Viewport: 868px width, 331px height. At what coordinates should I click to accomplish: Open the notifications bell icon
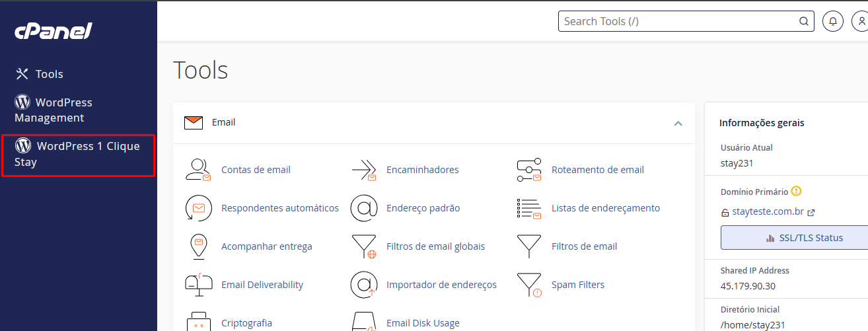pos(832,21)
